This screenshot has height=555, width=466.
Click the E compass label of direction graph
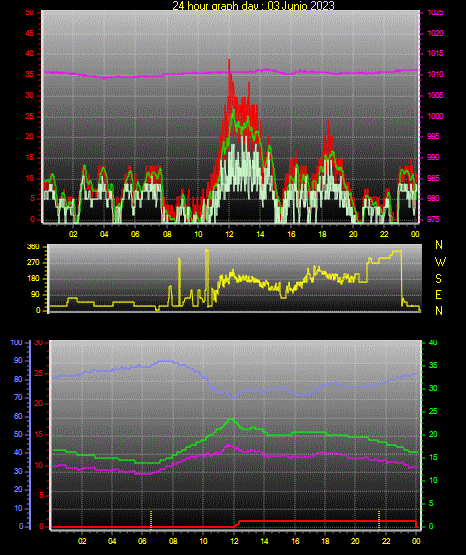(x=438, y=294)
